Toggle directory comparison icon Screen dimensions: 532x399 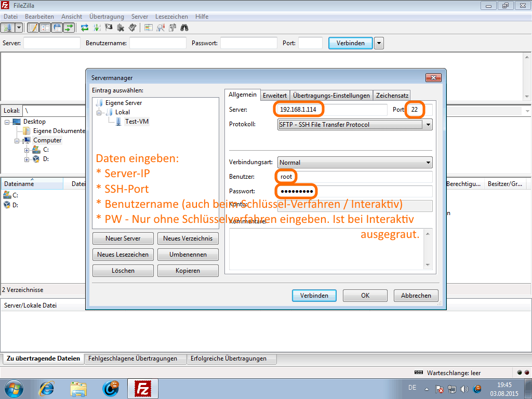[161, 28]
